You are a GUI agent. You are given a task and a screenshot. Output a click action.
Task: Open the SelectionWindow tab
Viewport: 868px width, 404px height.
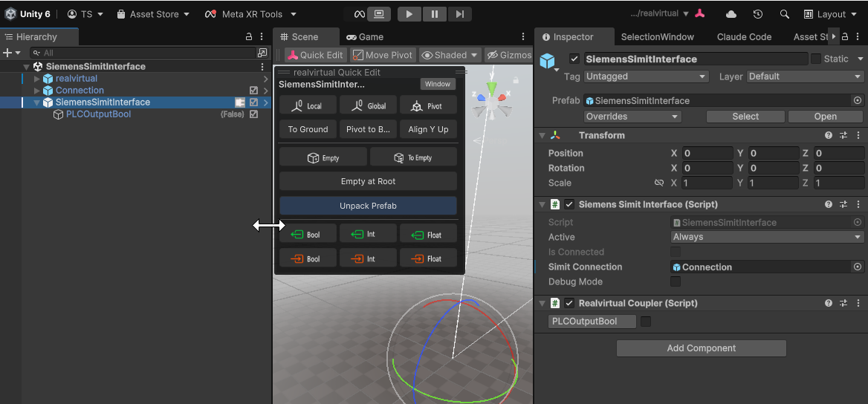[x=657, y=36]
